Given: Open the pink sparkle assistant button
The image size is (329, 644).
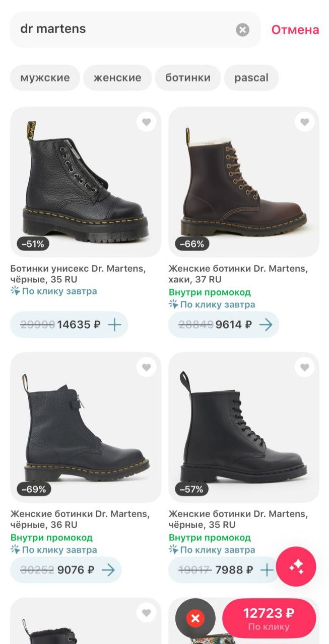Looking at the screenshot, I should click(x=296, y=567).
